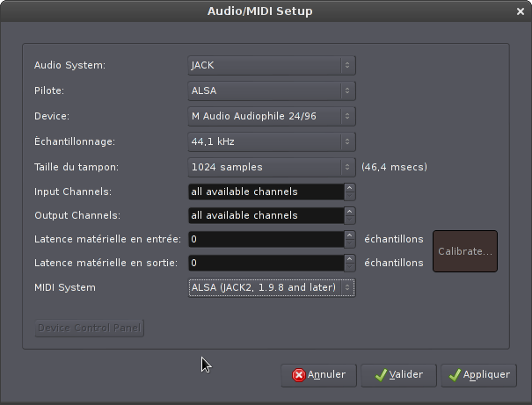The height and width of the screenshot is (405, 532).
Task: Click the green checkmark icon on Valider
Action: point(381,375)
